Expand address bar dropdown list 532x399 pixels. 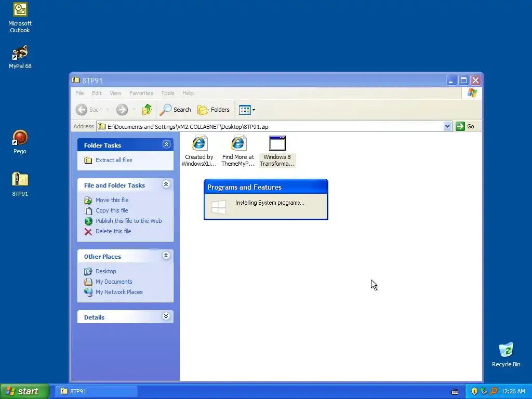[447, 127]
